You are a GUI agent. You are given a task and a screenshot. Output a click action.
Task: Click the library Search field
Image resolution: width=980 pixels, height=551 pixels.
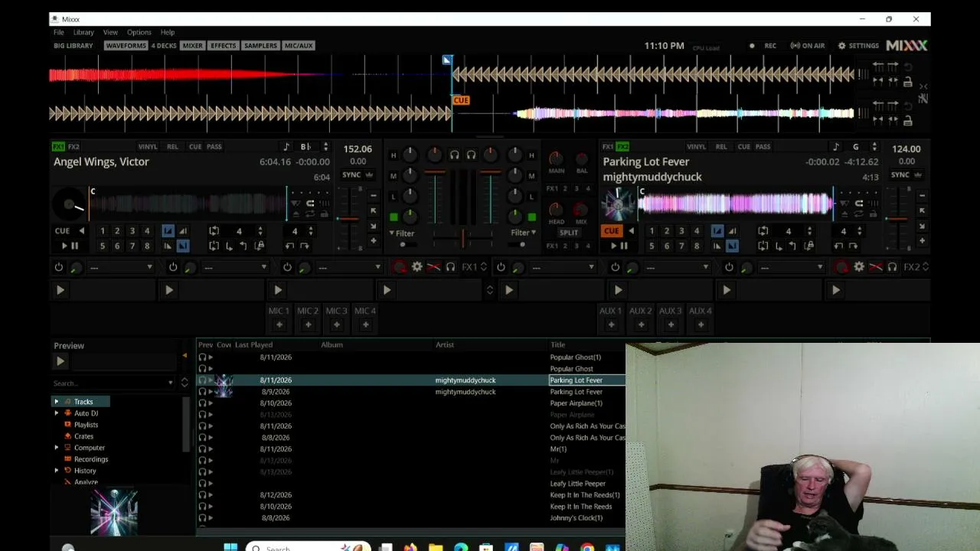113,383
